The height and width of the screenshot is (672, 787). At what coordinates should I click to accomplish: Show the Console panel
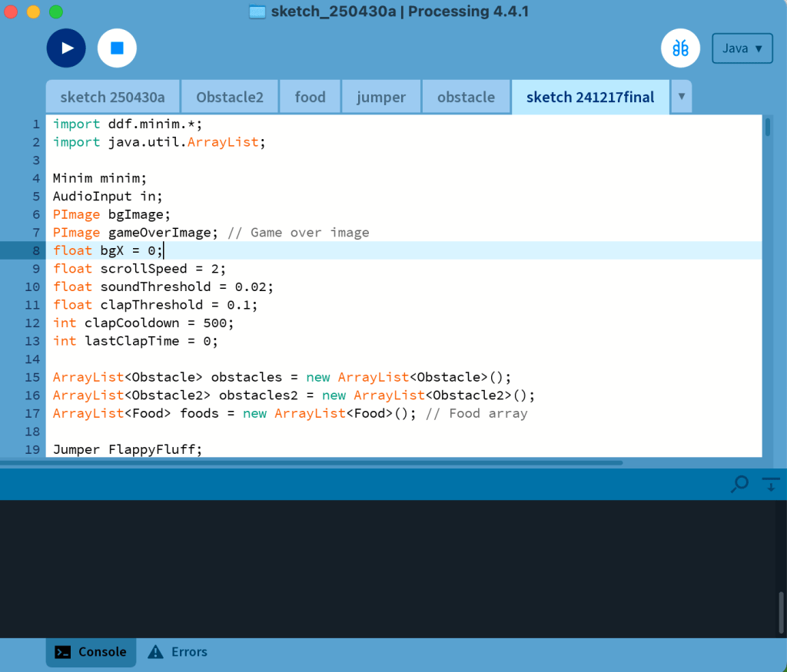click(91, 652)
